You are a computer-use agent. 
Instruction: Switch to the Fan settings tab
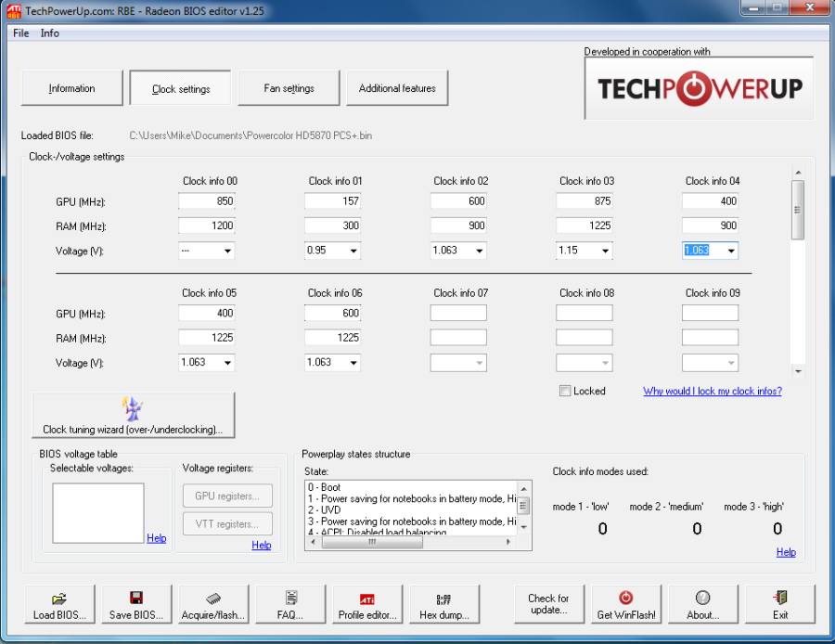(289, 88)
